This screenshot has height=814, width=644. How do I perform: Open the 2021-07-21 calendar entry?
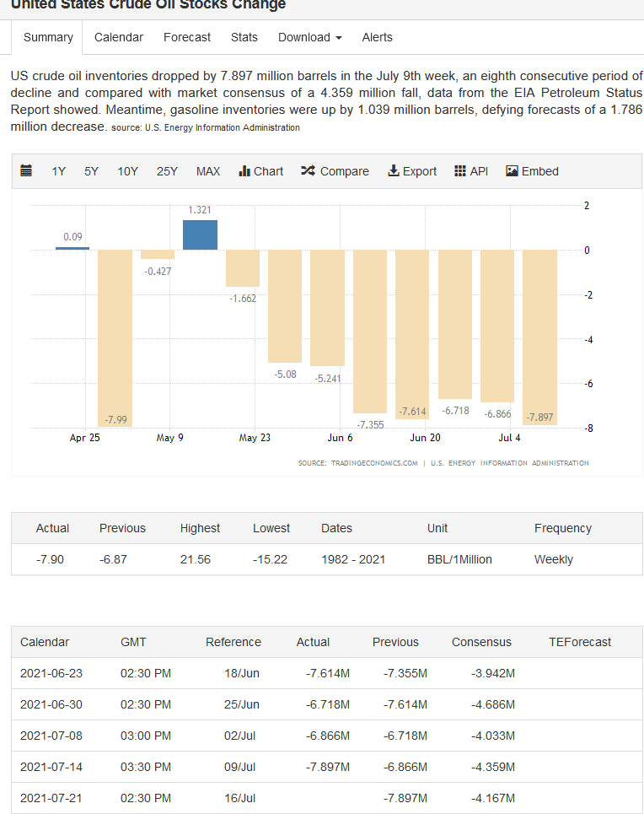coord(51,798)
